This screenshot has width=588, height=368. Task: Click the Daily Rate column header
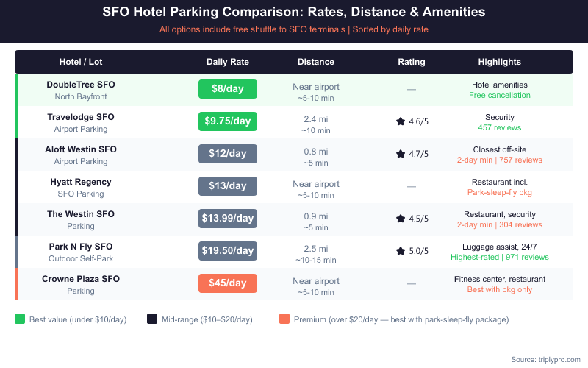click(x=228, y=62)
